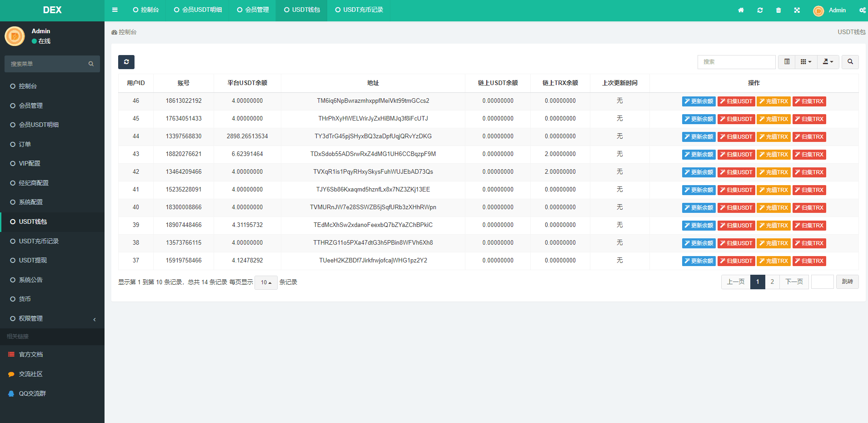Open the export data dropdown

828,62
